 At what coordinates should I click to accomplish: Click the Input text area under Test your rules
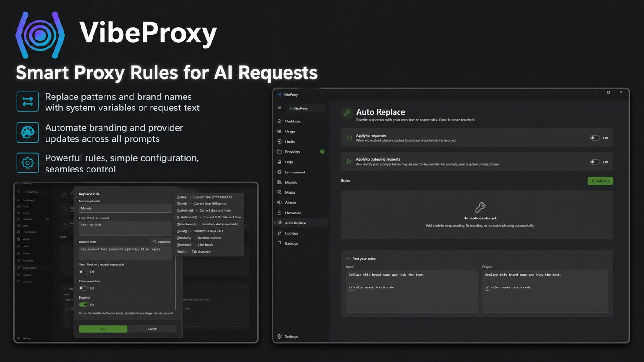click(x=412, y=291)
